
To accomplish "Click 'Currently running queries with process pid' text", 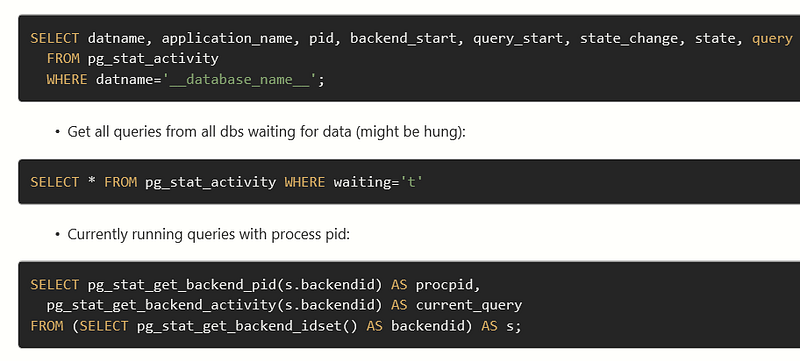I will 209,235.
